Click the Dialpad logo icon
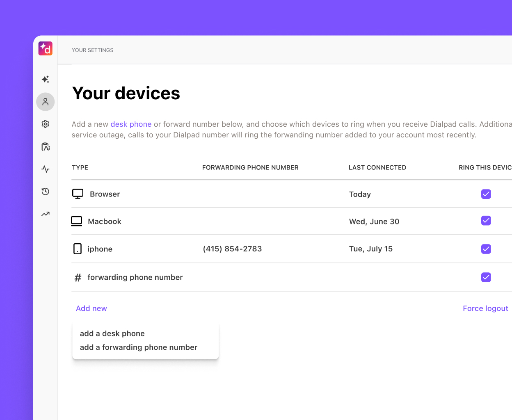The width and height of the screenshot is (512, 420). [45, 48]
